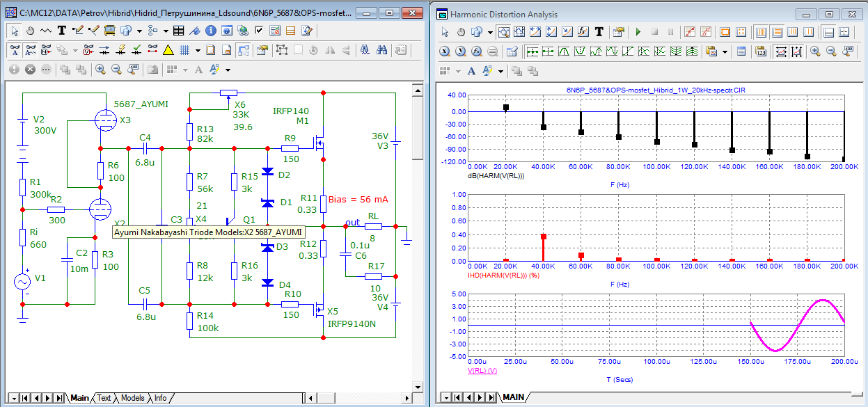The image size is (868, 407).
Task: Toggle grid display in schematic toolbar
Action: tap(184, 50)
